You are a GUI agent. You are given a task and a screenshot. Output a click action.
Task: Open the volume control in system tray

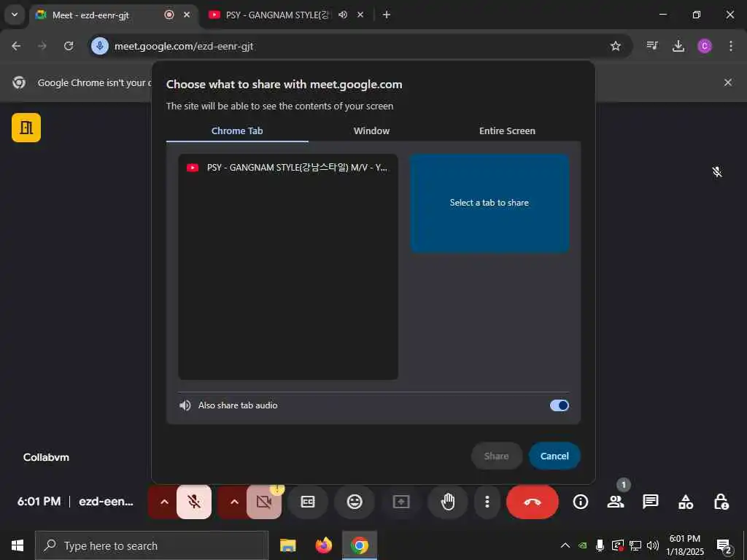[x=653, y=545]
